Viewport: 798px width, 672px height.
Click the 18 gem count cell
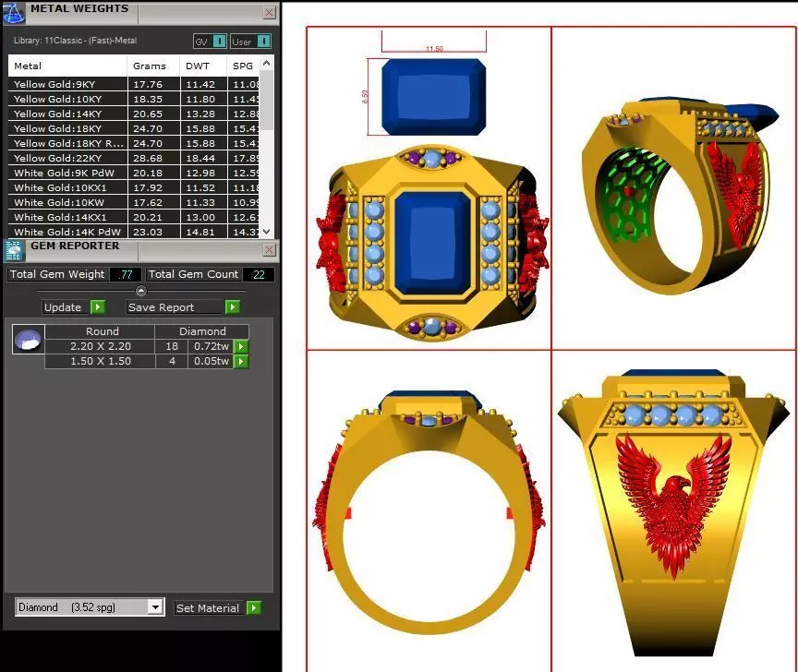click(172, 346)
